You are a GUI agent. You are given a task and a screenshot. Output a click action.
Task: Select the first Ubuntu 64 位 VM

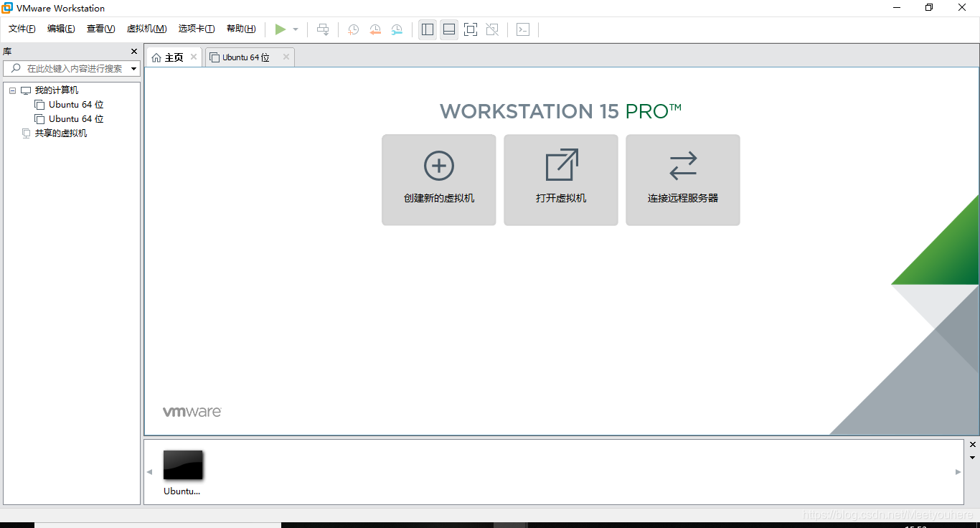click(76, 105)
